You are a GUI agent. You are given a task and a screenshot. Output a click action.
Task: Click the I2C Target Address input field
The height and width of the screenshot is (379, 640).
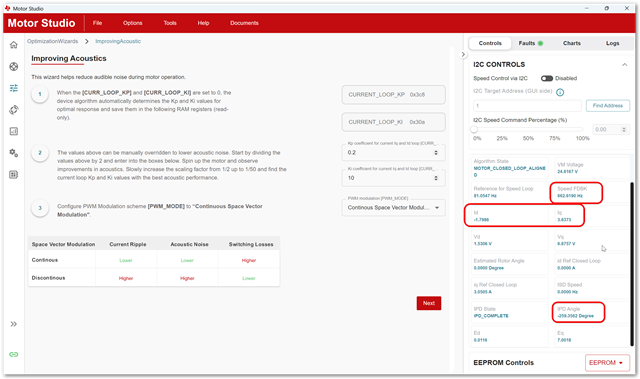pos(527,106)
